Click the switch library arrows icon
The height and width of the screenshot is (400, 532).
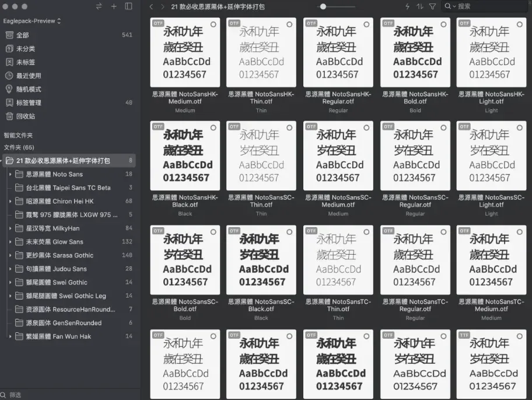[x=99, y=6]
